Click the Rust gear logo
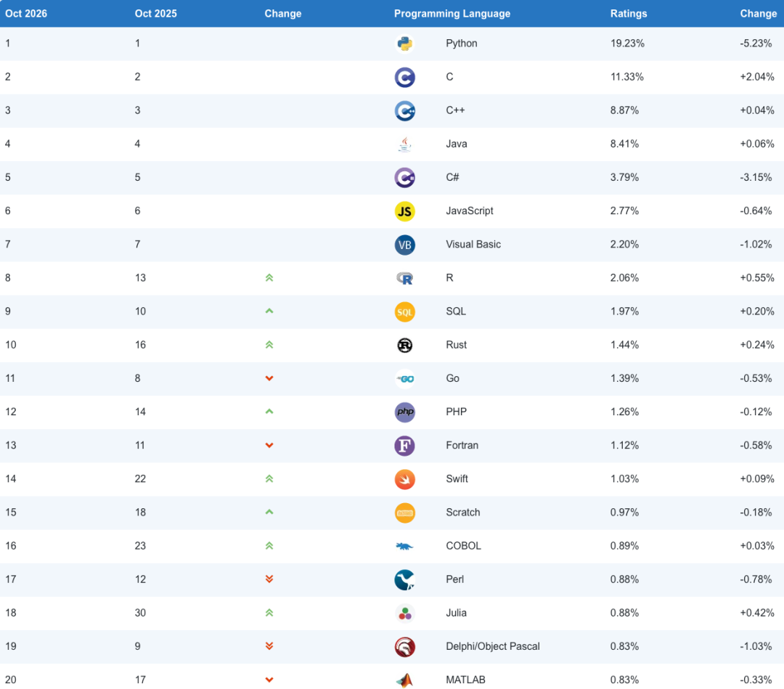Screen dimensions: 784x689 [404, 345]
